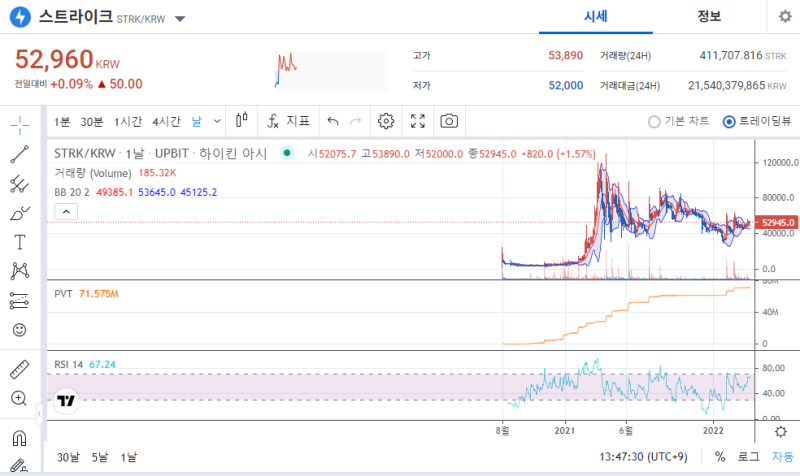The height and width of the screenshot is (476, 800).
Task: Switch to the 정보 tab
Action: pyautogui.click(x=709, y=17)
